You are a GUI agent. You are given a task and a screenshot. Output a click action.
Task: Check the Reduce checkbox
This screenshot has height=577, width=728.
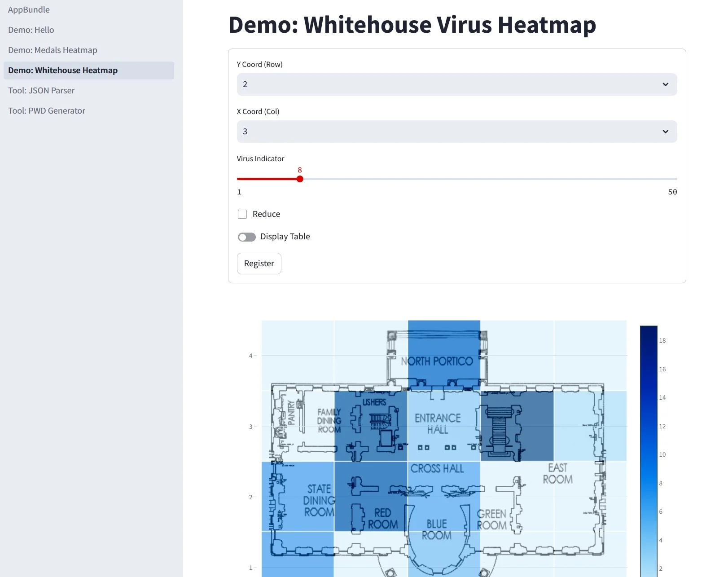(x=242, y=214)
